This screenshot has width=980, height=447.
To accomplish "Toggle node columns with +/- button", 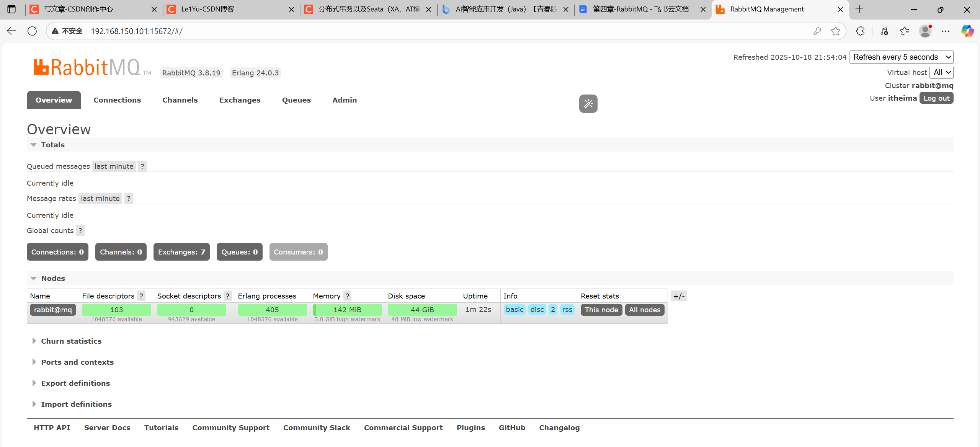I will [679, 296].
